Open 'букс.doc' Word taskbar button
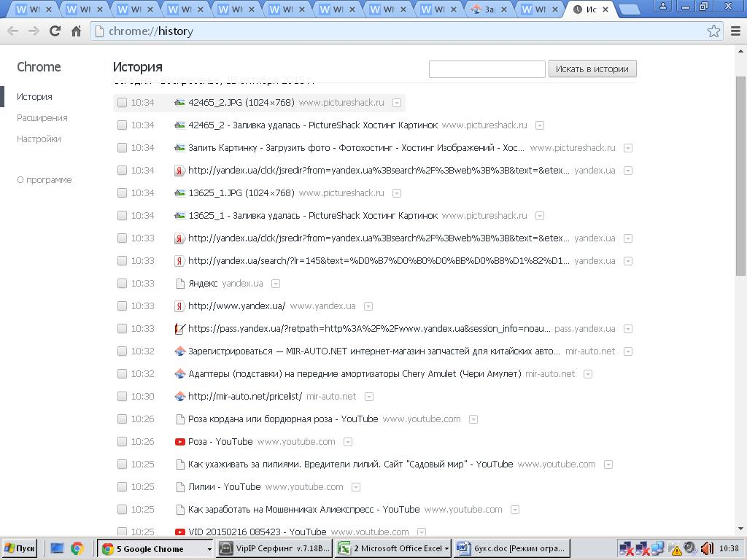 coord(511,548)
